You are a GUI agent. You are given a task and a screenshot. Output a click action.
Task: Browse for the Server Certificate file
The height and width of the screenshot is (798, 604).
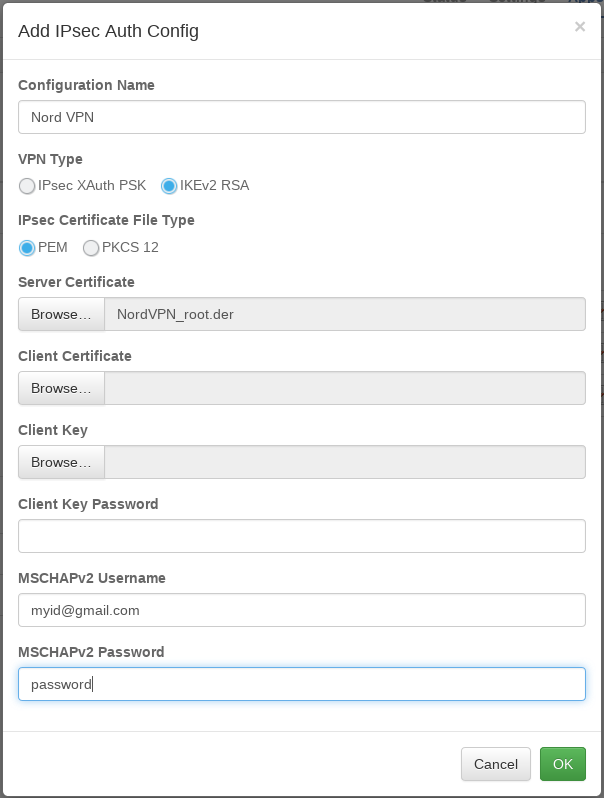point(61,315)
